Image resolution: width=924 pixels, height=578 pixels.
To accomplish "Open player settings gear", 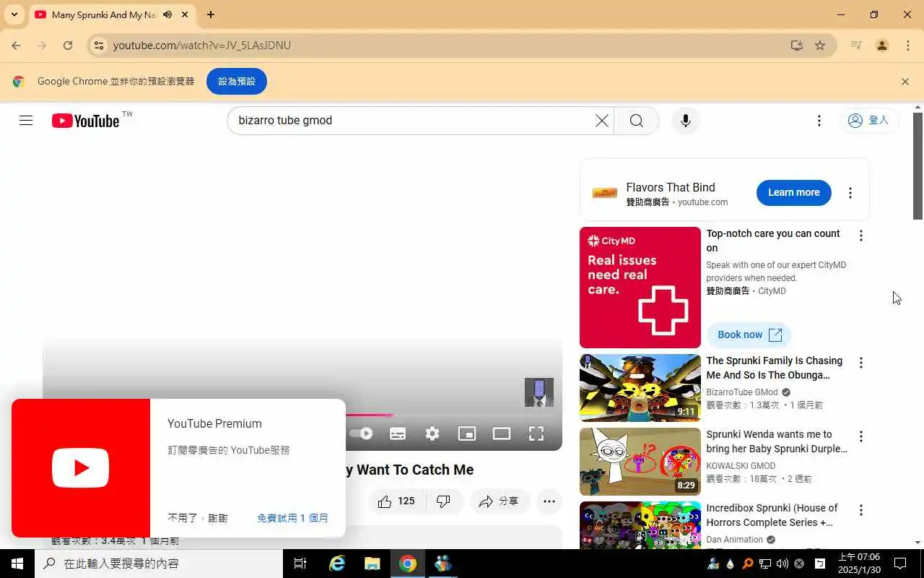I will 432,433.
